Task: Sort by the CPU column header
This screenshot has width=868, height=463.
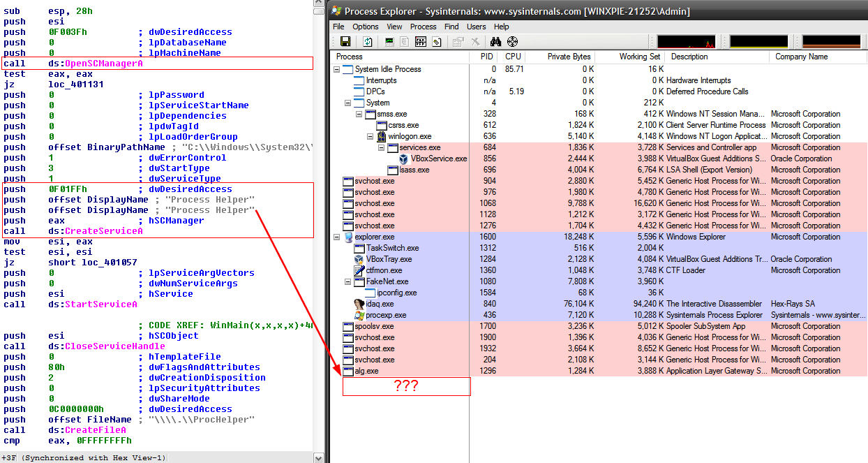Action: 513,57
